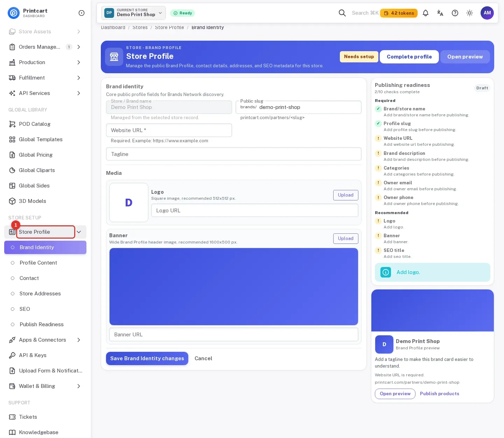
Task: Click the Tagline input field
Action: (234, 154)
